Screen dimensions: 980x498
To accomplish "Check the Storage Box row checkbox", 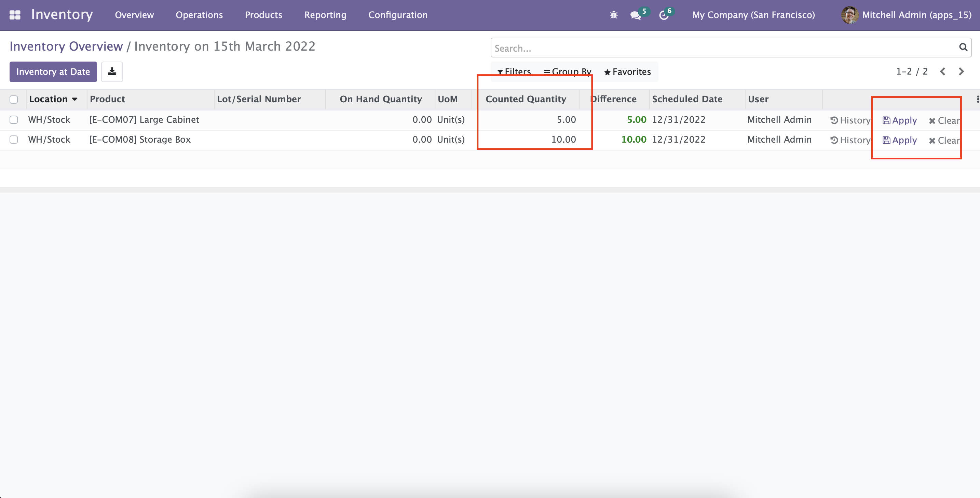I will point(14,139).
